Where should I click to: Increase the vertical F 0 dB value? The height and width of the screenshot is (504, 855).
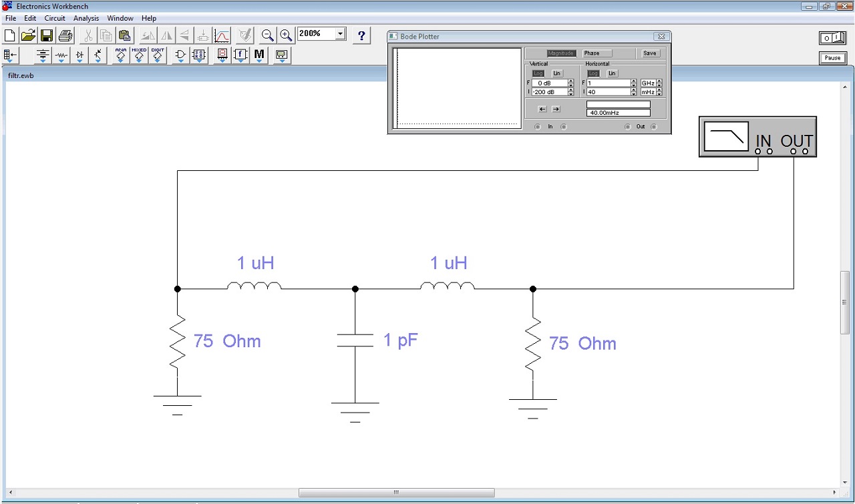click(x=570, y=81)
